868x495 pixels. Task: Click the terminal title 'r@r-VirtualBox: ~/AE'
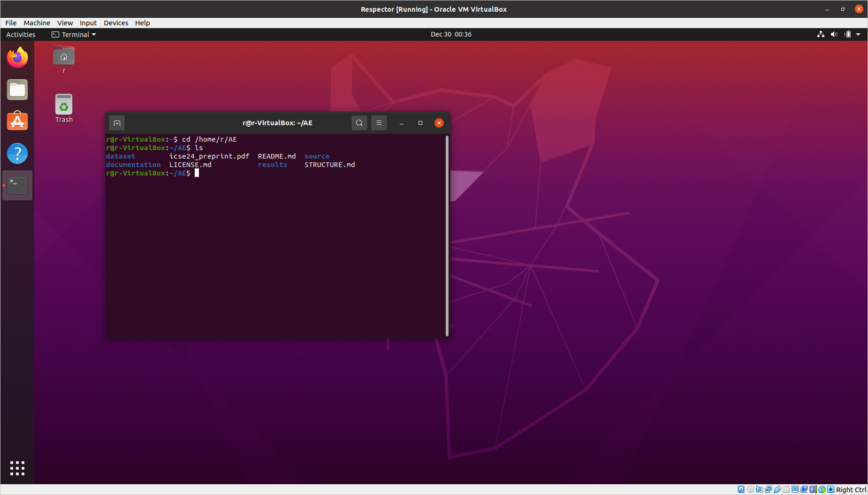tap(277, 123)
